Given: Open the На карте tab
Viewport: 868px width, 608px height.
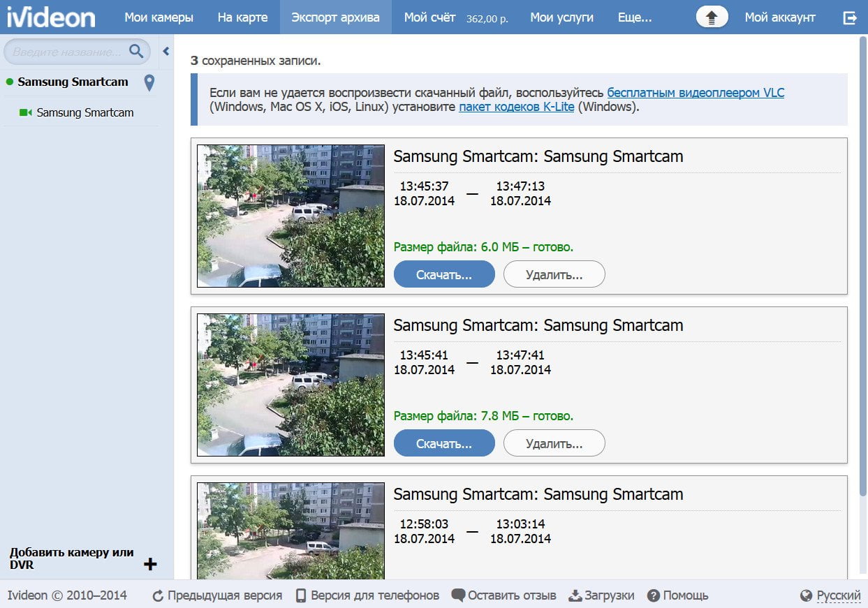Looking at the screenshot, I should [x=242, y=17].
